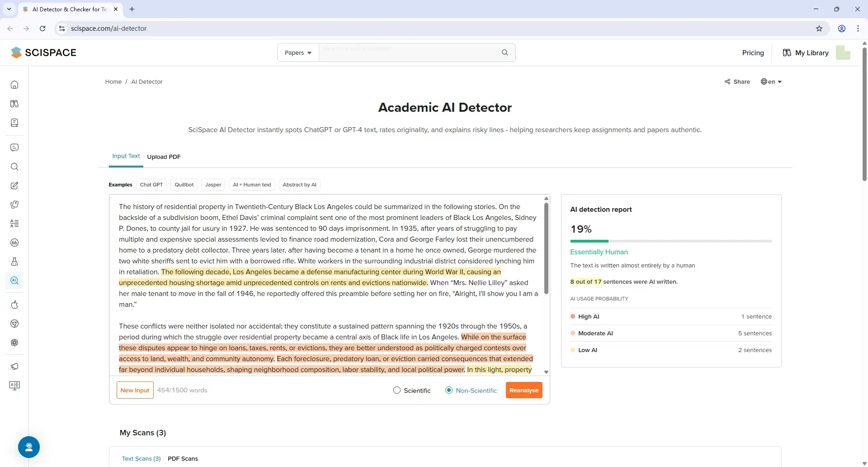The width and height of the screenshot is (868, 467).
Task: Load the Abstract by AI example
Action: pyautogui.click(x=300, y=185)
